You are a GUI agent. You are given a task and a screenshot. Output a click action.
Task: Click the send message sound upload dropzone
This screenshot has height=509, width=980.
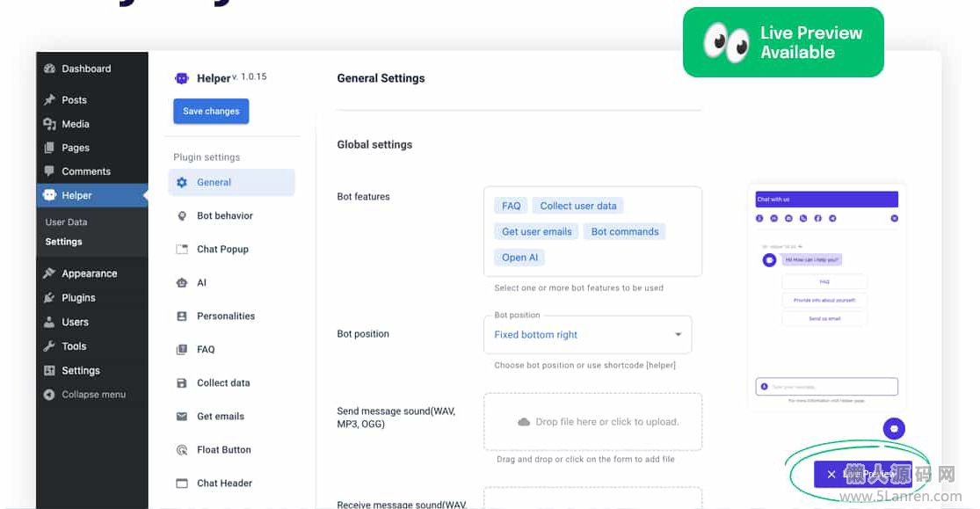coord(592,421)
